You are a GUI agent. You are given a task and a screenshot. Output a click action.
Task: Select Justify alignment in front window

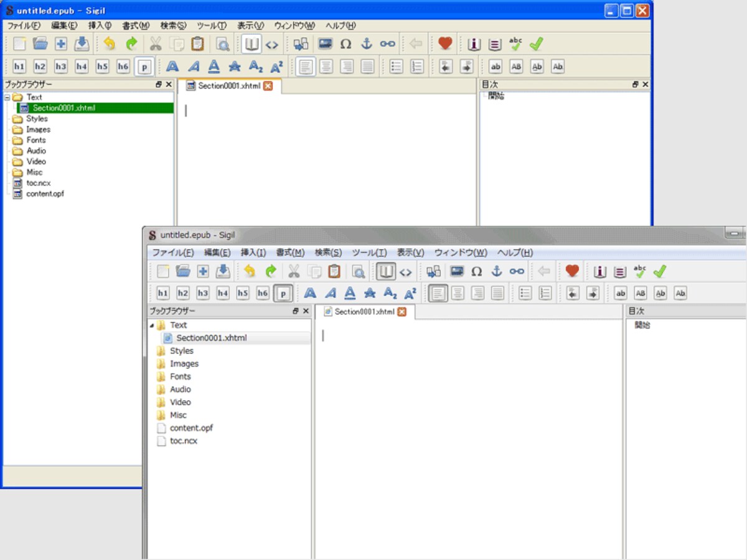click(497, 293)
